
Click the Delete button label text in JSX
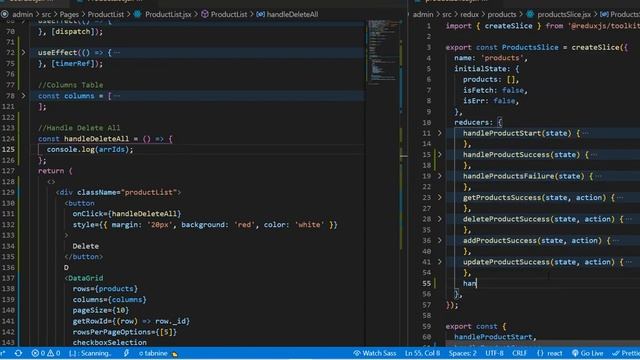click(x=86, y=246)
